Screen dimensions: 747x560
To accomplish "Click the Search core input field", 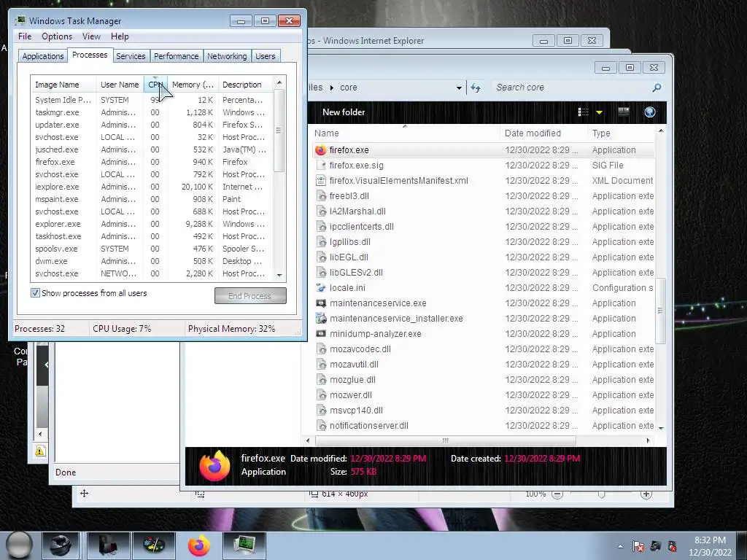I will coord(570,87).
